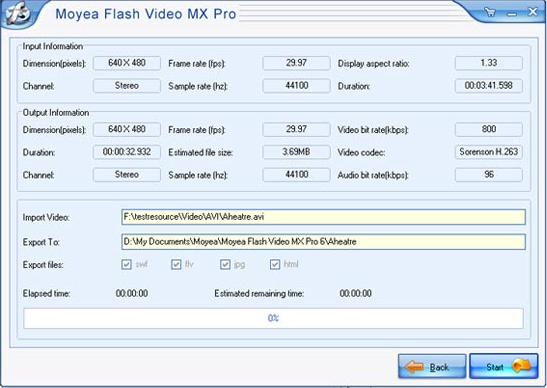Minimize the Moyea Flash Video window
547x388 pixels.
[x=512, y=14]
